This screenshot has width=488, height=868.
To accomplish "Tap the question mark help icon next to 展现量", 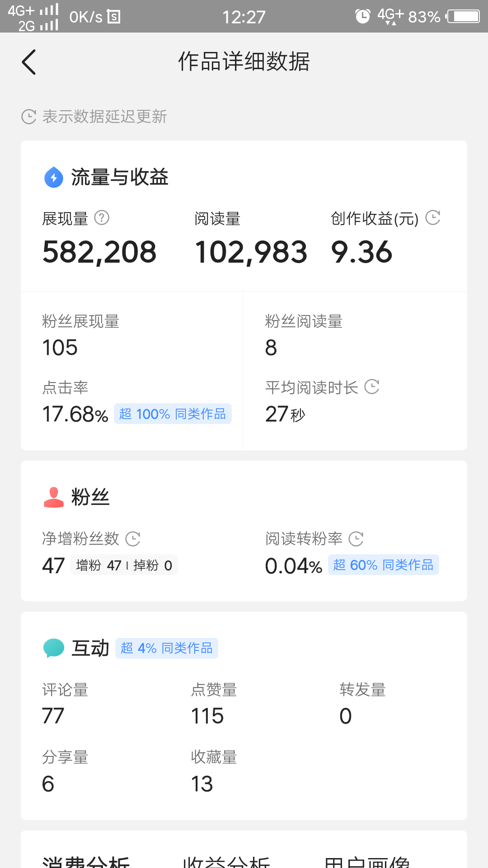I will click(102, 218).
